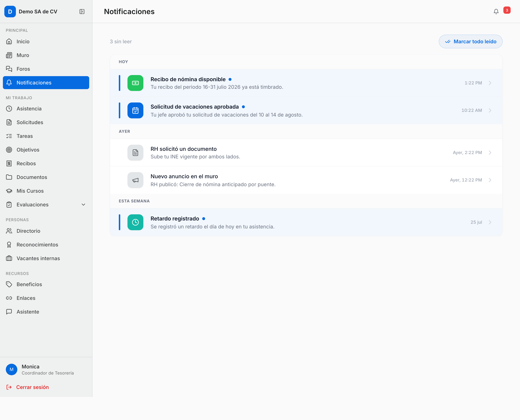Click the Solicitudes file icon
Image resolution: width=520 pixels, height=420 pixels.
tap(9, 122)
